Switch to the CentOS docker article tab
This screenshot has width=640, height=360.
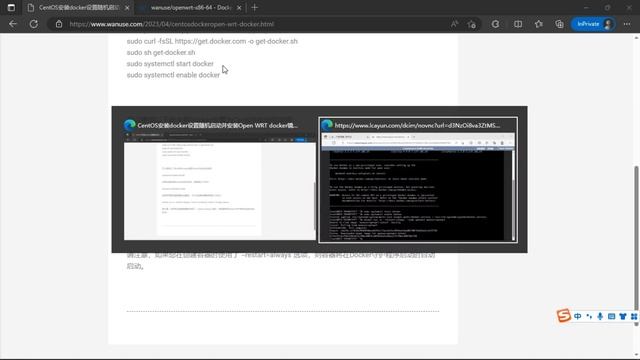(79, 7)
